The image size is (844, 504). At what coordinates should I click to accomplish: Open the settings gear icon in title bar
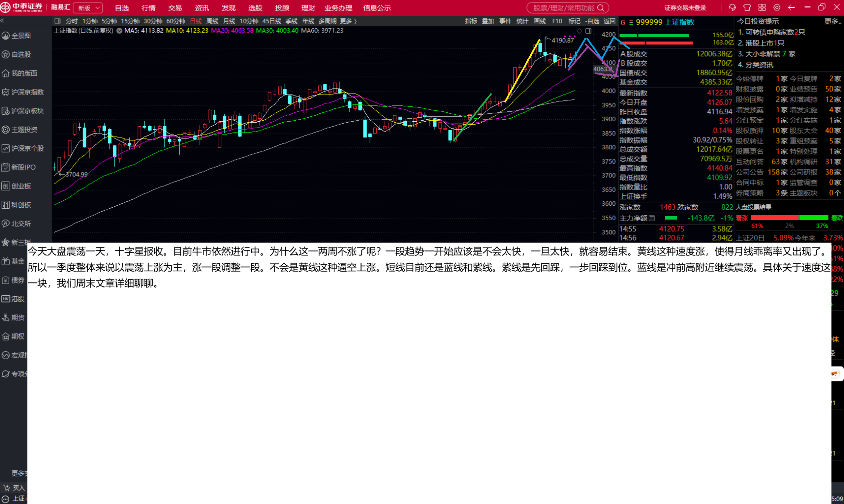(x=777, y=8)
